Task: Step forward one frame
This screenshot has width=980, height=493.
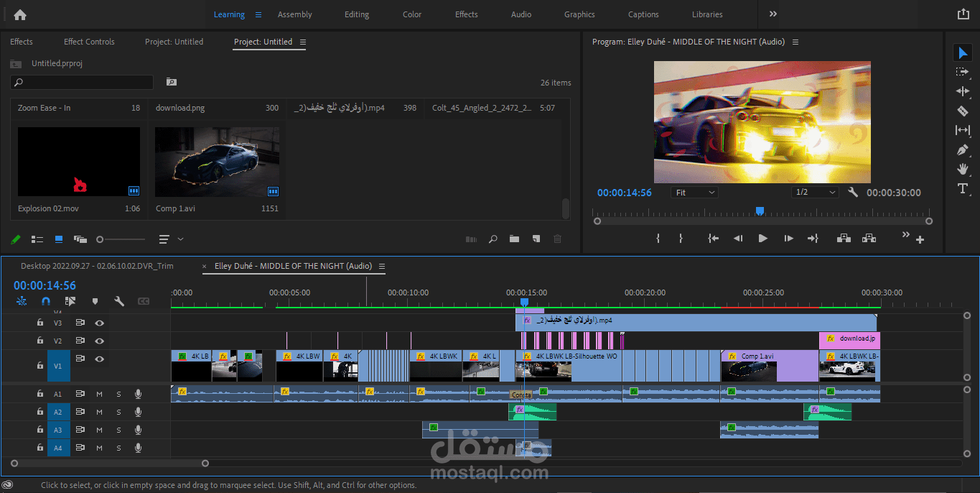Action: (x=788, y=239)
